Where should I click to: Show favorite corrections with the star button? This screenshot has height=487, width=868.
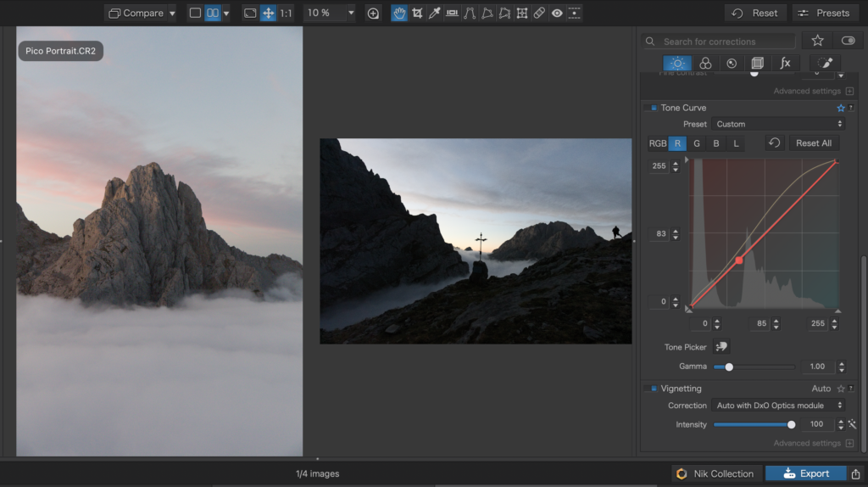[x=817, y=41]
